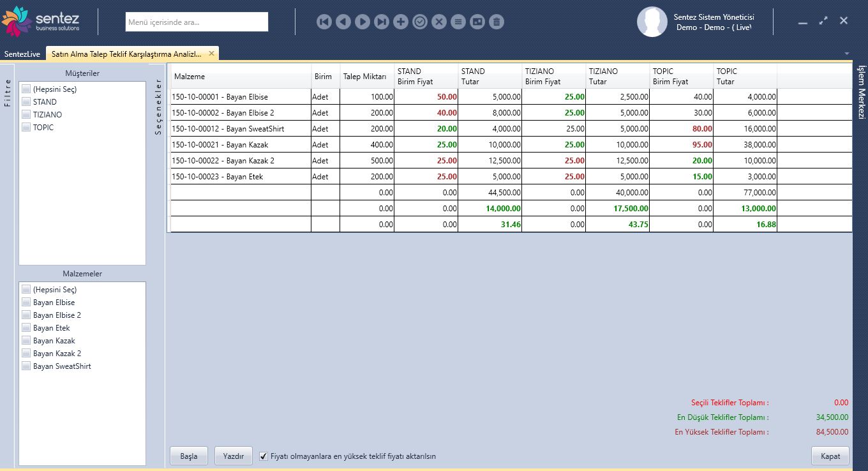Screen dimensions: 868x471
Task: Click the delete trash icon
Action: point(496,21)
